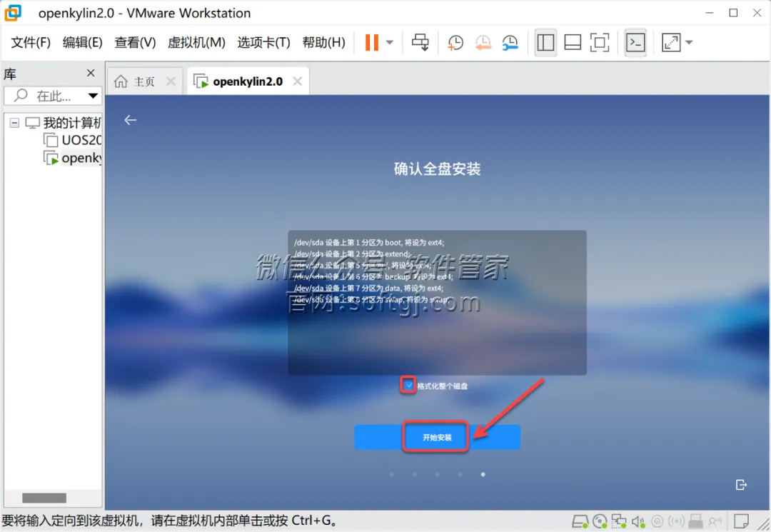Expand the power options arrow beside pause
Image resolution: width=771 pixels, height=532 pixels.
390,42
